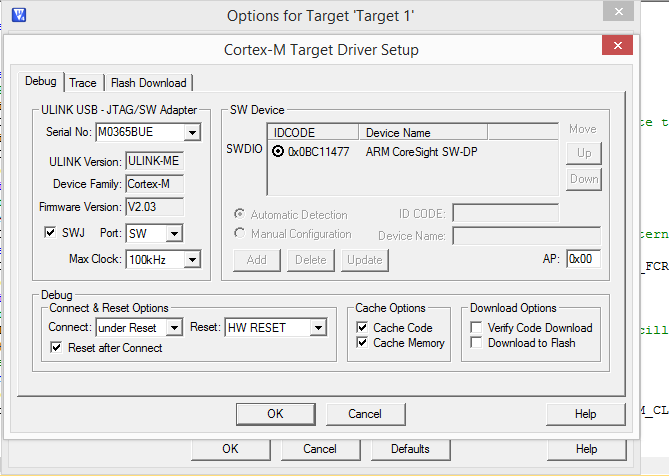This screenshot has width=669, height=476.
Task: Enable Verify Code Download
Action: pyautogui.click(x=476, y=328)
